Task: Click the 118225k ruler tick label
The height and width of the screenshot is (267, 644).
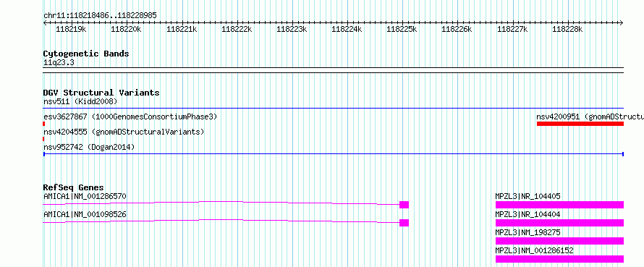Action: [x=402, y=29]
